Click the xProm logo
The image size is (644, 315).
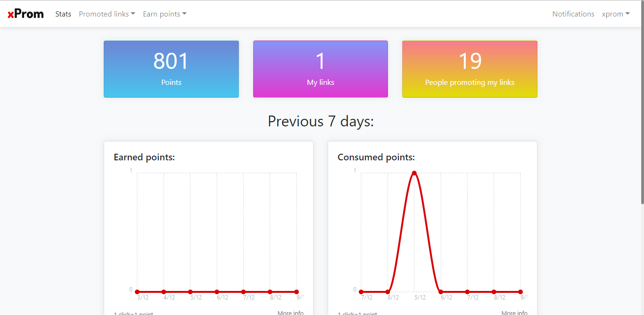point(25,14)
